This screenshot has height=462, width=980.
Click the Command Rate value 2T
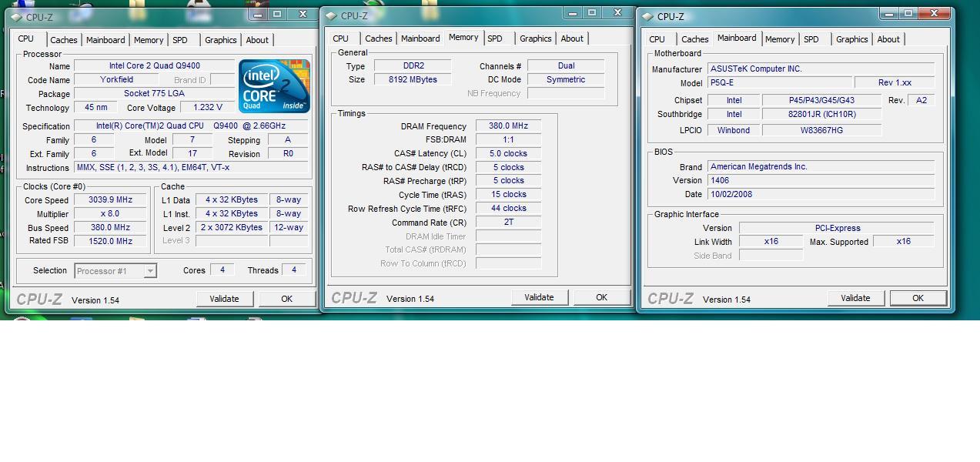[x=508, y=223]
